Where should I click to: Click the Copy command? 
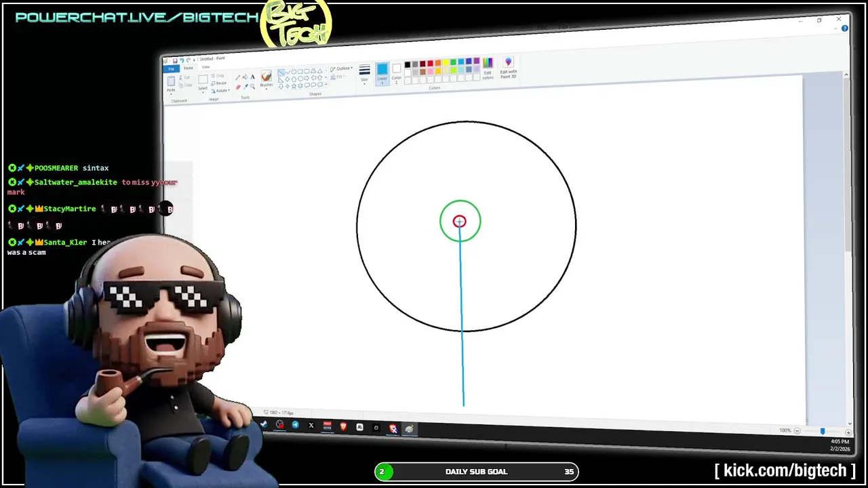pos(186,85)
